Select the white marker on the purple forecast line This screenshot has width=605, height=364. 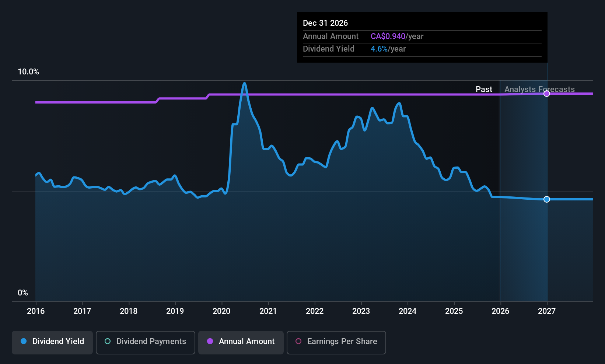pyautogui.click(x=547, y=94)
